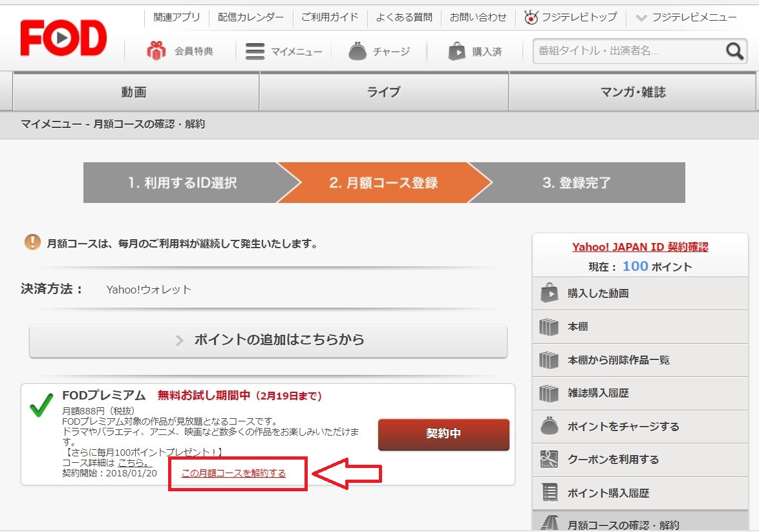This screenshot has height=532, width=759.
Task: Click the FOD logo
Action: (x=63, y=37)
